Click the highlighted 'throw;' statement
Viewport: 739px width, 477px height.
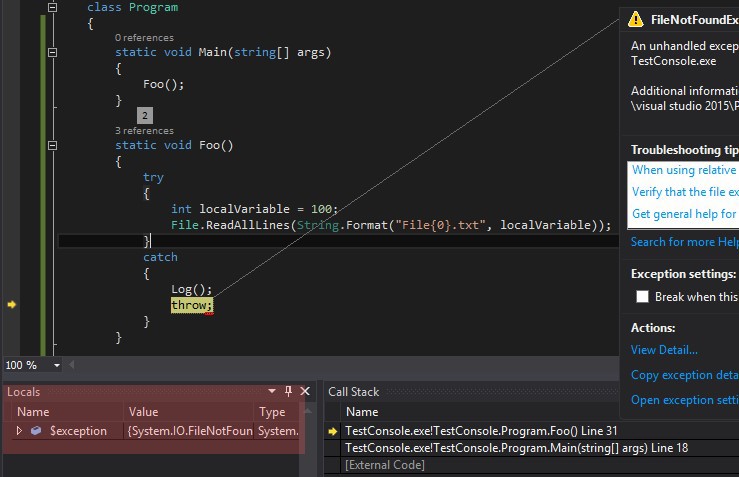(x=192, y=305)
